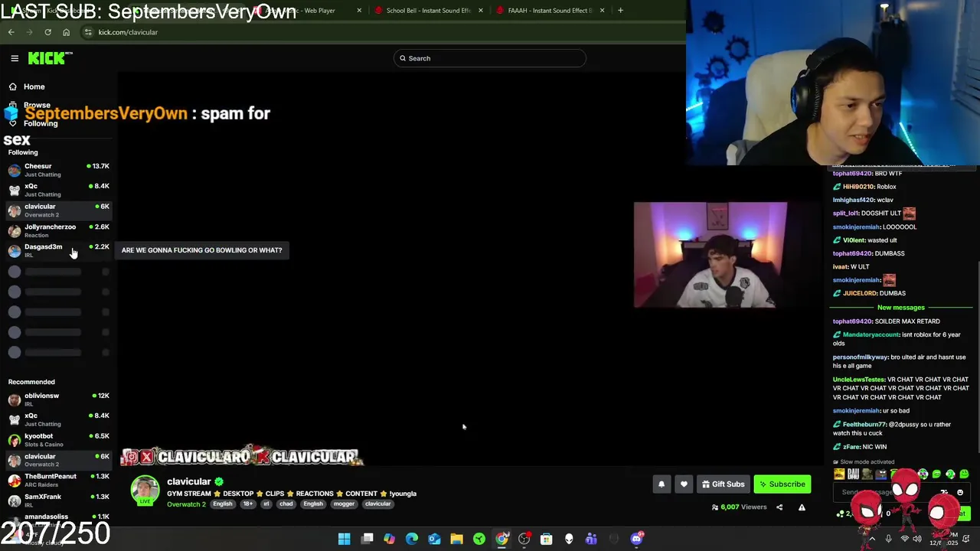Open File Explorer from taskbar
Image resolution: width=980 pixels, height=551 pixels.
tap(456, 539)
